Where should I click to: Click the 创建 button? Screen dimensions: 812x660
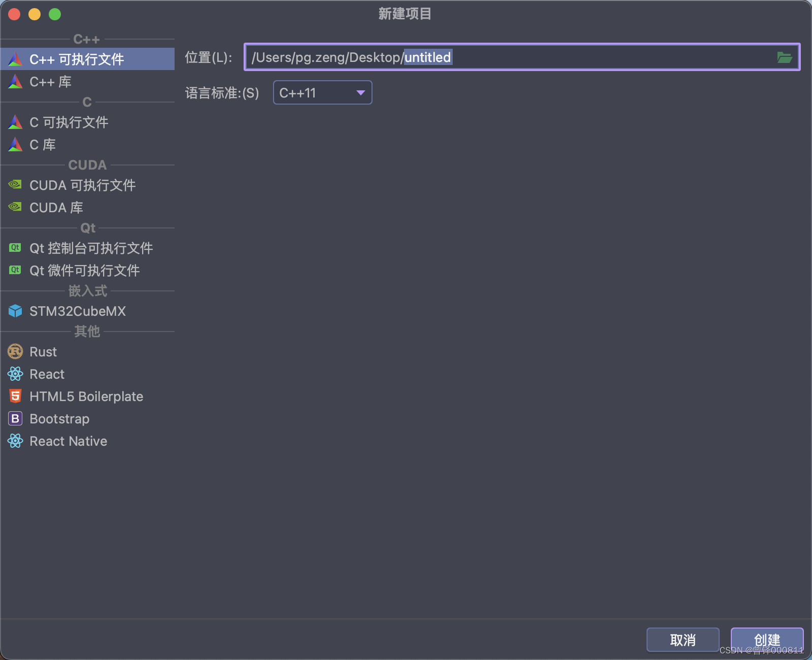pos(767,640)
